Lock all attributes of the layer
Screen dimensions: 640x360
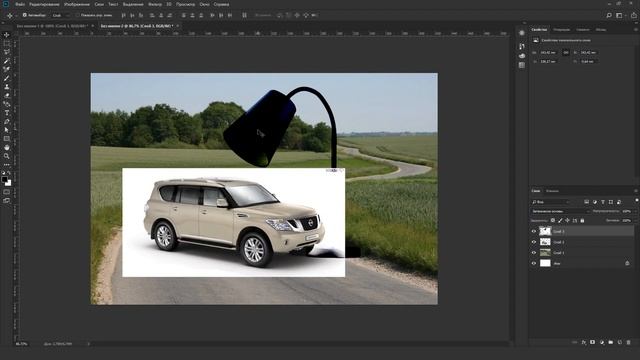(x=582, y=220)
